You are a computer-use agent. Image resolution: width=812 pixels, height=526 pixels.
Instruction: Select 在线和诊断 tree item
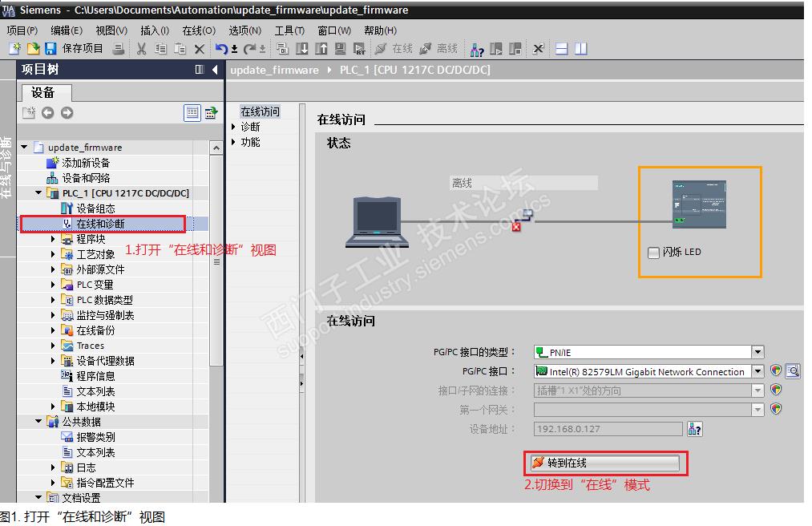pos(100,224)
